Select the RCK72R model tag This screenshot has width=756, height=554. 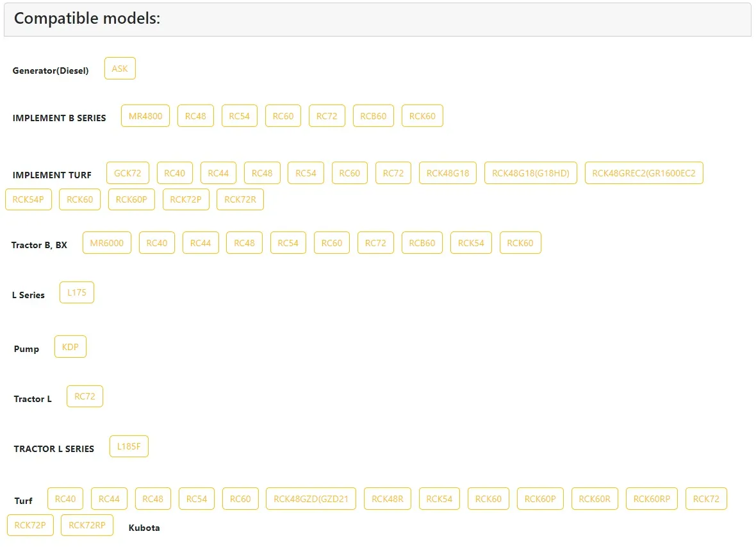click(x=240, y=199)
